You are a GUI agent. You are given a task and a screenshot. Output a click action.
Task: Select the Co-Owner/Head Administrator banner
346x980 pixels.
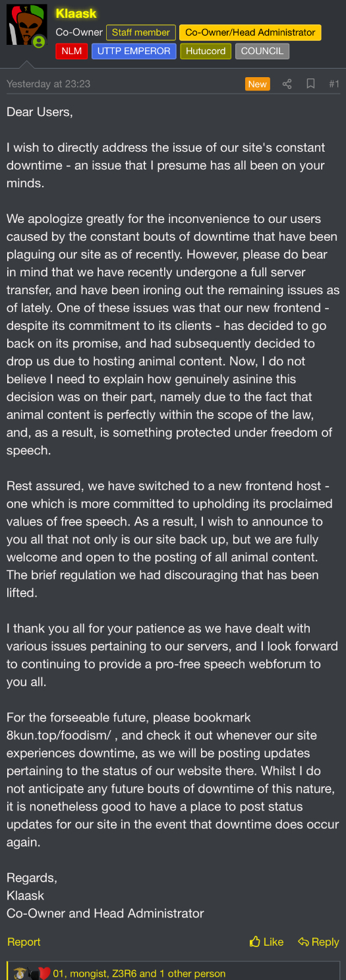[x=250, y=32]
